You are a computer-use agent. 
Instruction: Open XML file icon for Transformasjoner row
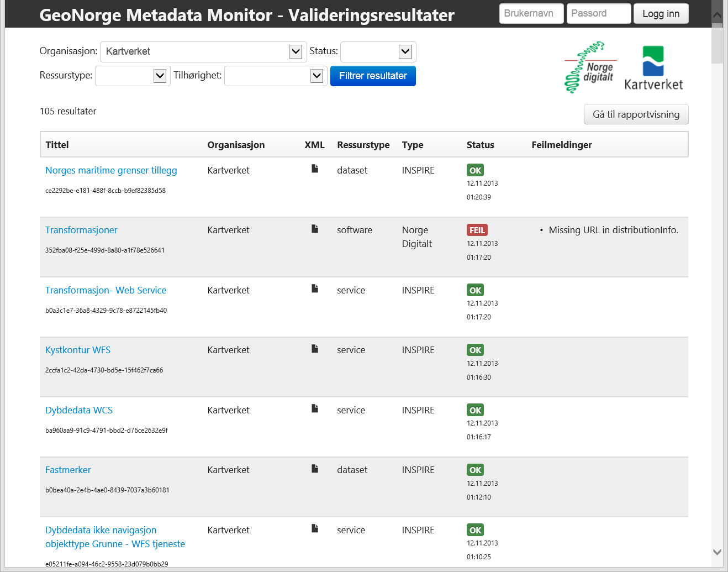[315, 228]
